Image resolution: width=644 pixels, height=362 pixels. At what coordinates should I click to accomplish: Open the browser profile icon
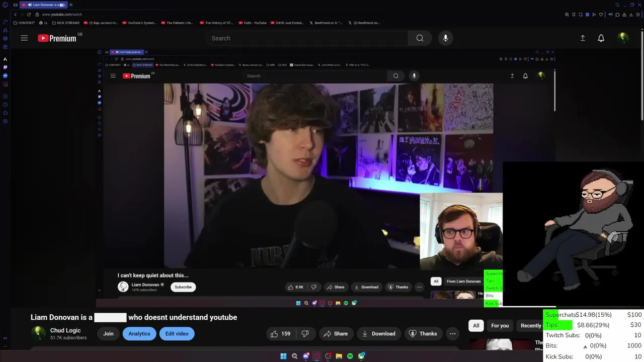point(624,15)
